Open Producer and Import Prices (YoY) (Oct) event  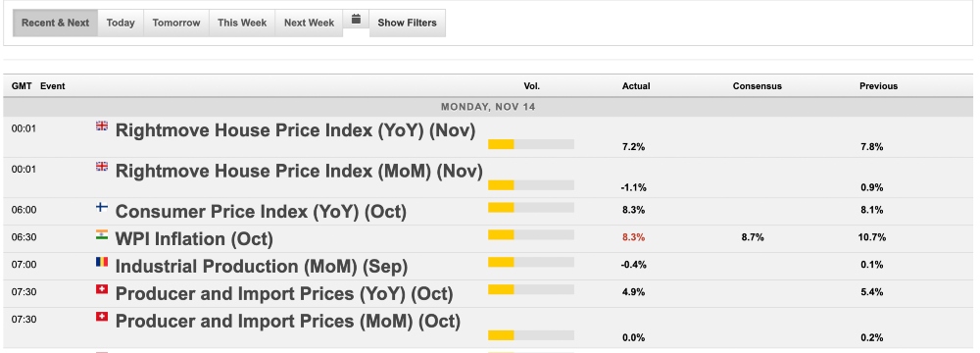click(x=284, y=294)
